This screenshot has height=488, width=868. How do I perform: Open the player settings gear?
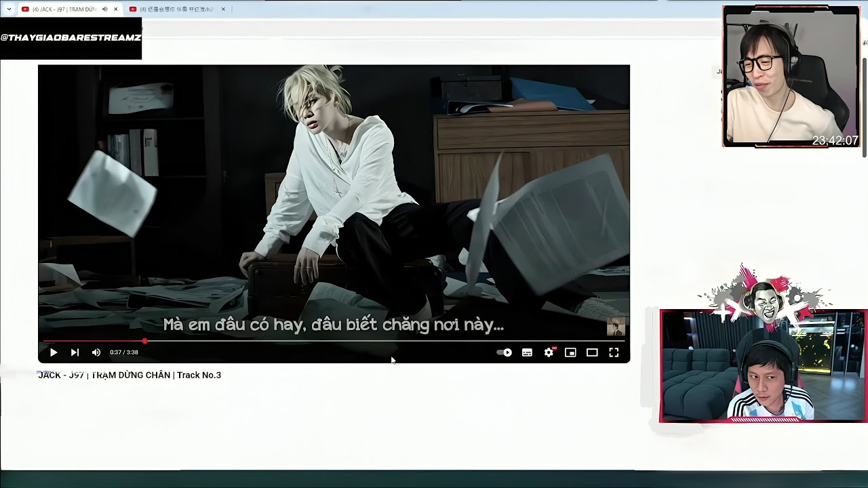[549, 352]
